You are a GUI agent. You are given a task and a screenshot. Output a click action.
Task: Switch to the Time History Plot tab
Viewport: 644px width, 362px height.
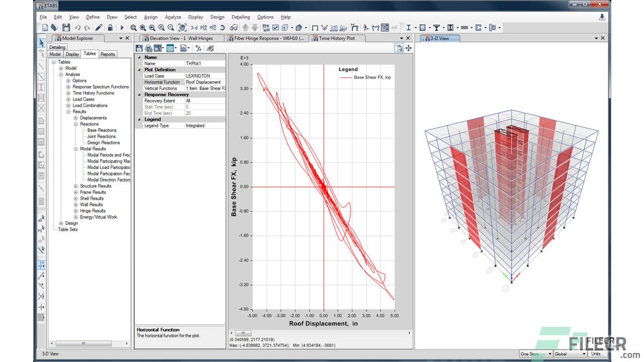337,38
